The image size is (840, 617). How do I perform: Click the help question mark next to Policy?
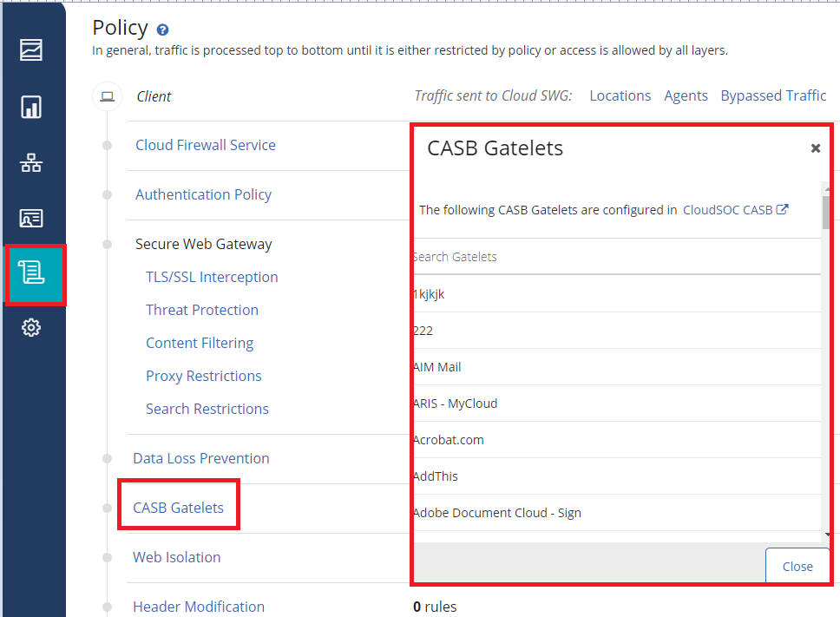click(162, 30)
